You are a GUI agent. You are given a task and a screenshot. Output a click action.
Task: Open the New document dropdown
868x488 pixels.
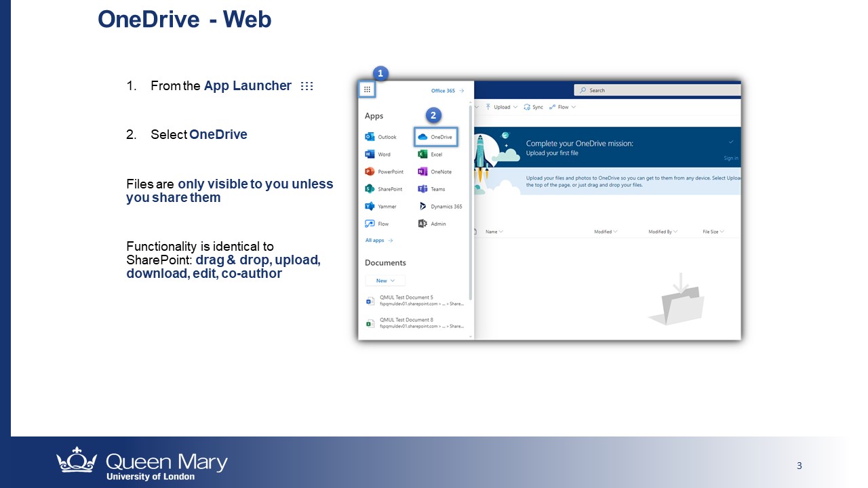coord(385,281)
